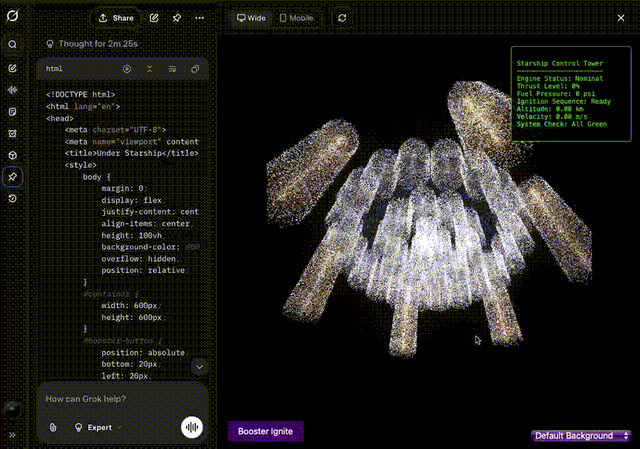Open the Default Background dropdown
The height and width of the screenshot is (449, 640).
(581, 436)
